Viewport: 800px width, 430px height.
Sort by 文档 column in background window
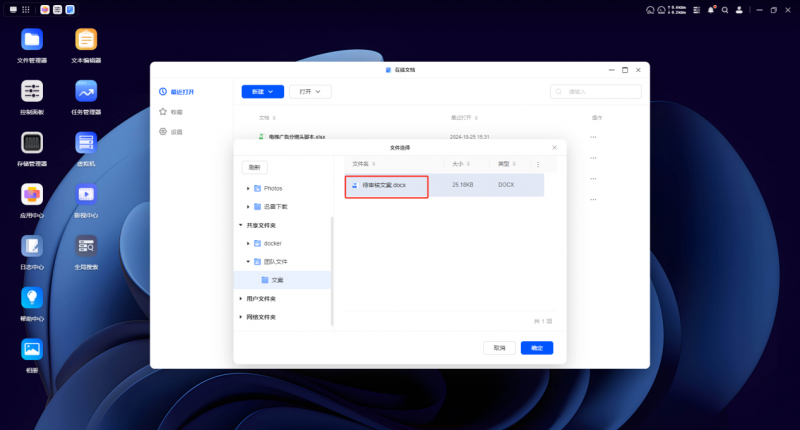(267, 118)
